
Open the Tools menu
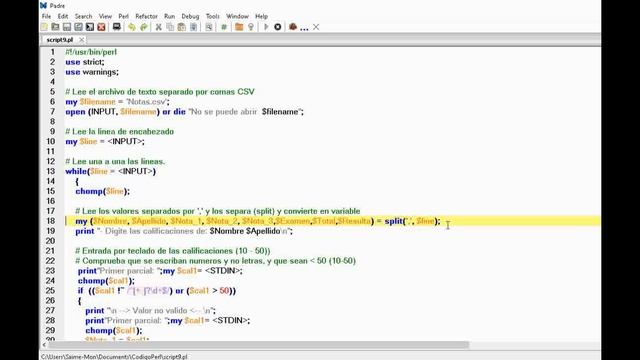[x=213, y=16]
